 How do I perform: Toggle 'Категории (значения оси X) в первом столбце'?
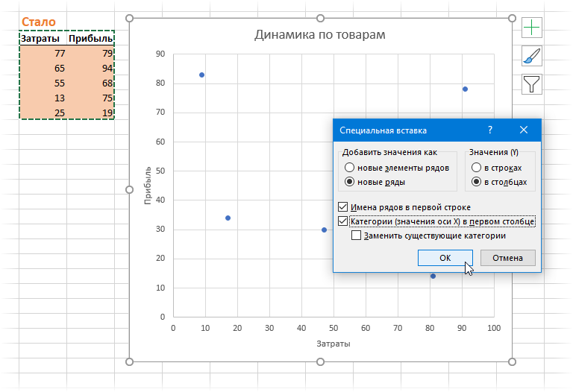[342, 221]
